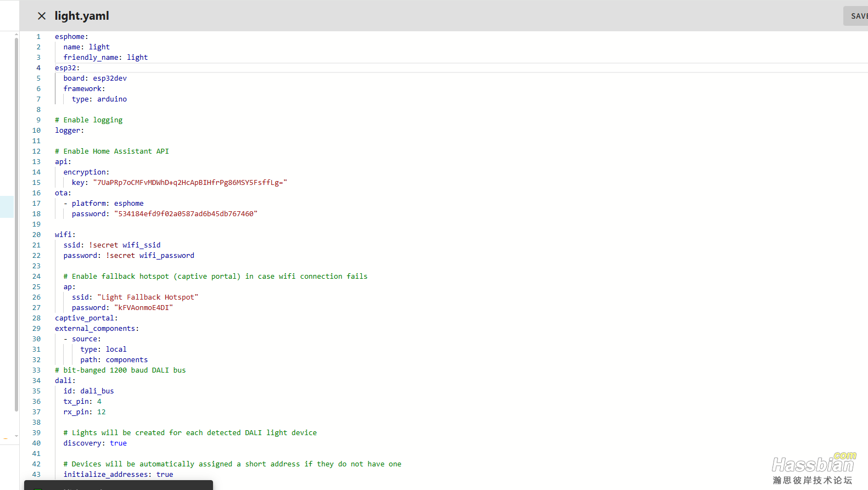Click the 'initialize_addresses: true' value
This screenshot has height=490, width=868.
pos(164,475)
